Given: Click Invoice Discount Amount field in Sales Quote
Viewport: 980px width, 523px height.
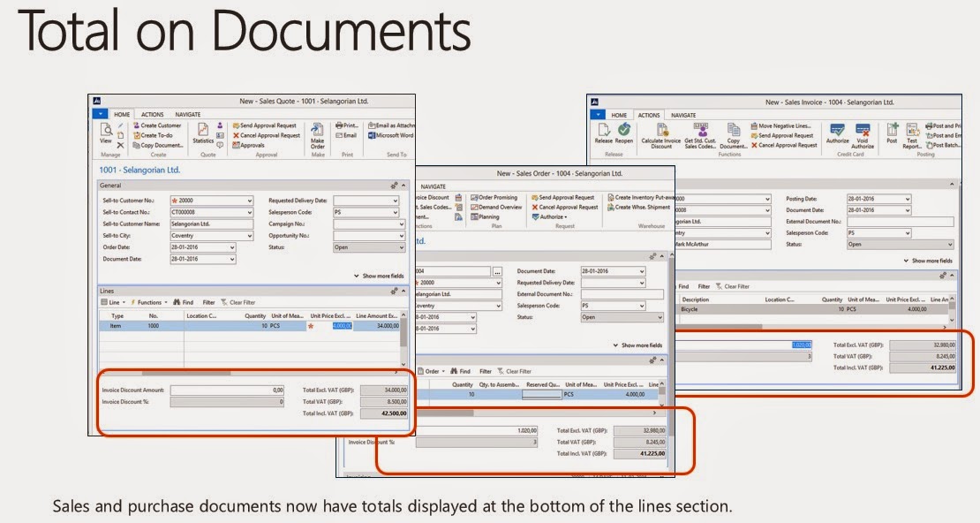Looking at the screenshot, I should (x=228, y=390).
